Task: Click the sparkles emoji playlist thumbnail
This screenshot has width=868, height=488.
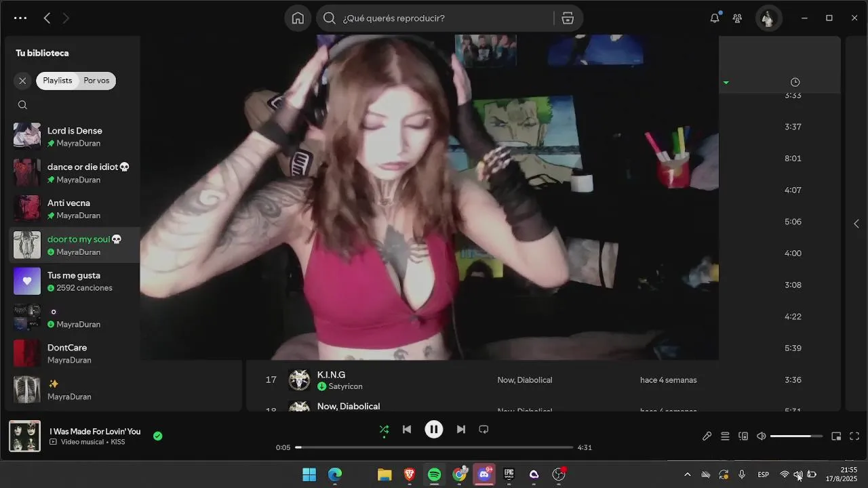Action: tap(27, 390)
